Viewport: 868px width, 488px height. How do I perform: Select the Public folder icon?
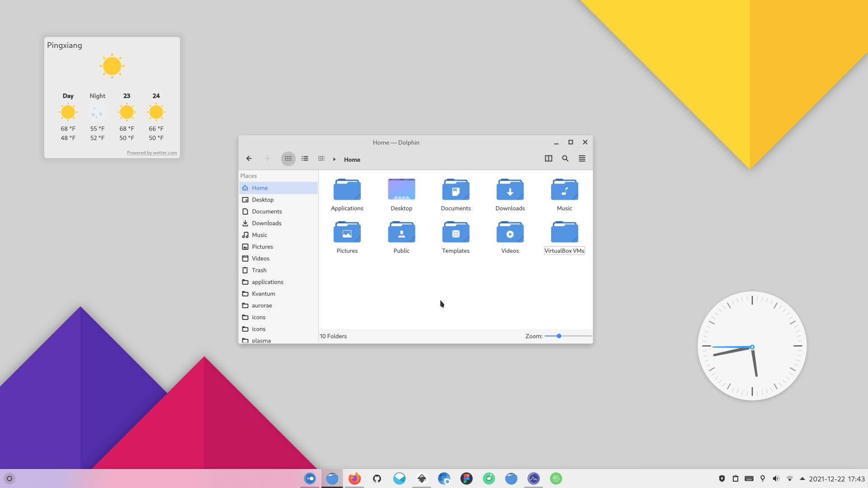[x=401, y=232]
